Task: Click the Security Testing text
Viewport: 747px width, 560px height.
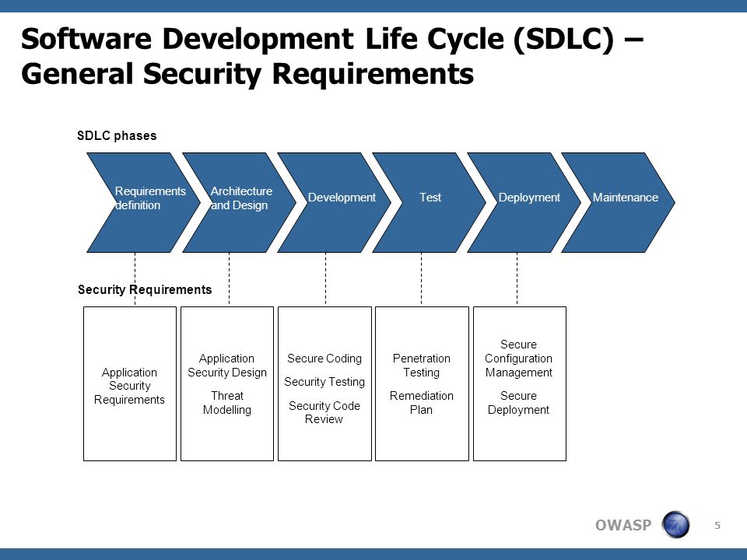Action: click(324, 382)
